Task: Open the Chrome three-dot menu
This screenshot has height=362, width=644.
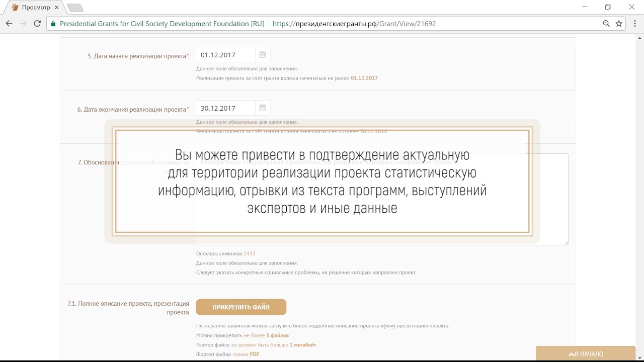Action: pos(635,24)
